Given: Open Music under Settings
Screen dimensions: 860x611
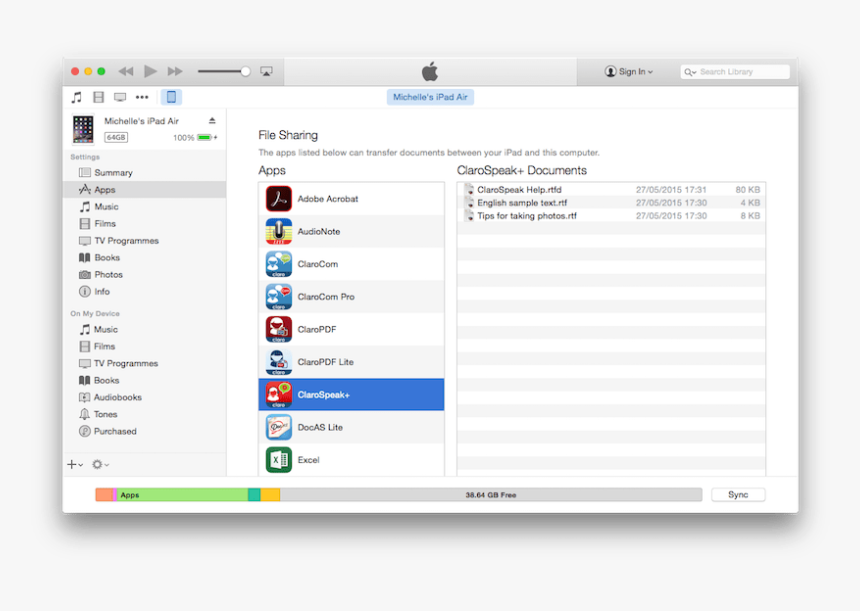Looking at the screenshot, I should point(145,207).
